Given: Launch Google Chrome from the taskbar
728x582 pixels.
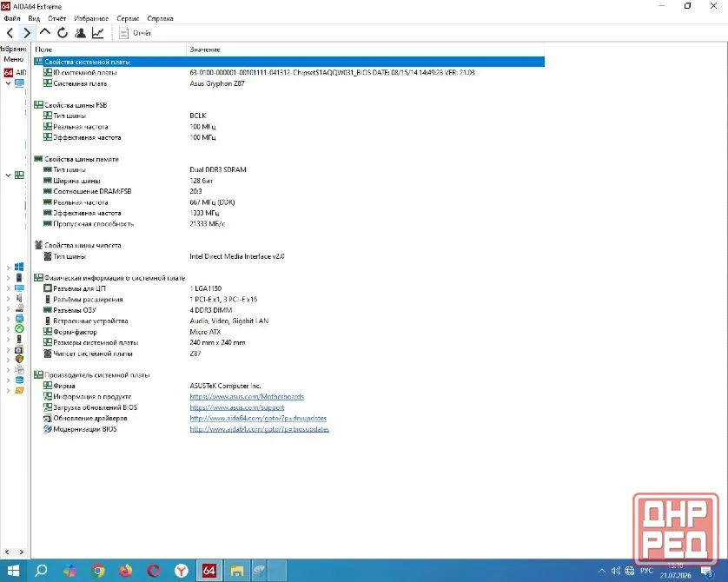Looking at the screenshot, I should point(98,571).
